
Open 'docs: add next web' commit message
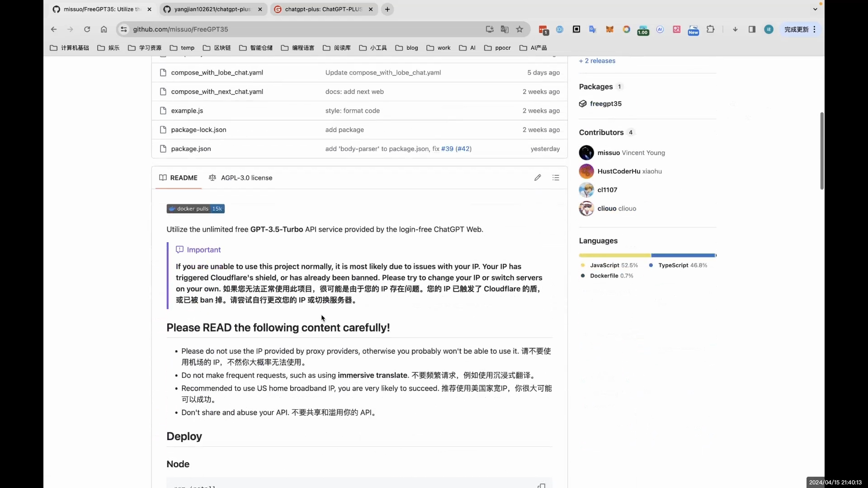(354, 91)
